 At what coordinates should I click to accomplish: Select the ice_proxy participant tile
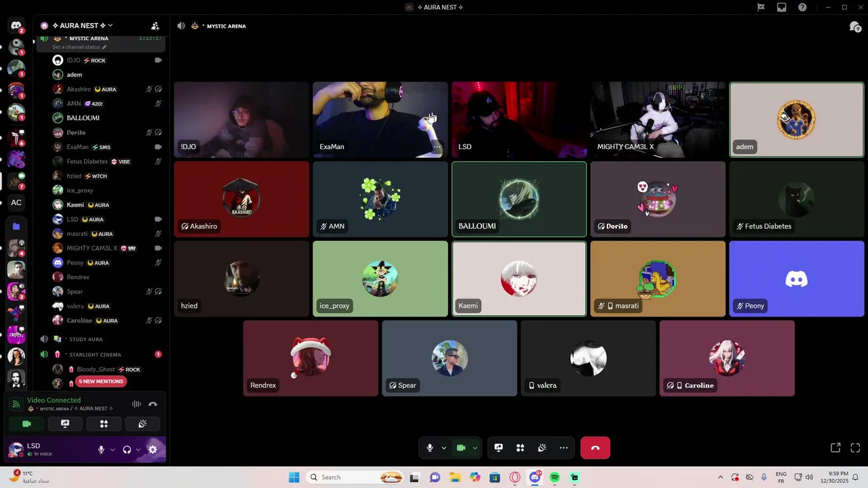(x=380, y=279)
